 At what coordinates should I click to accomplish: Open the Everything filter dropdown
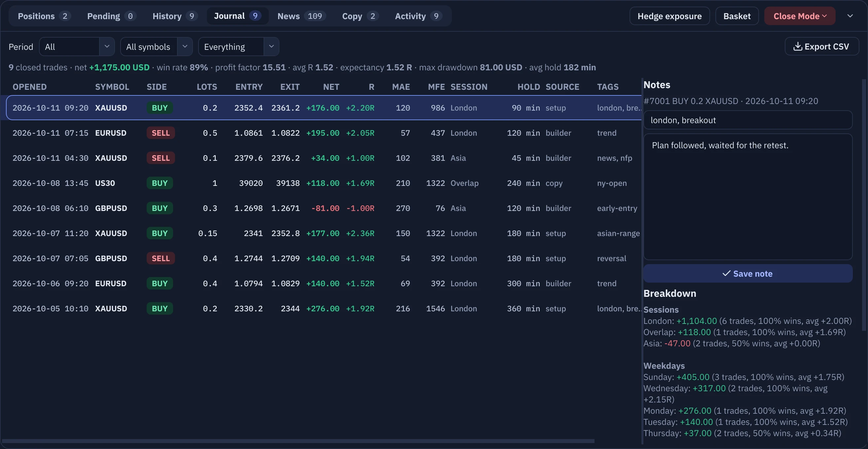click(x=238, y=47)
